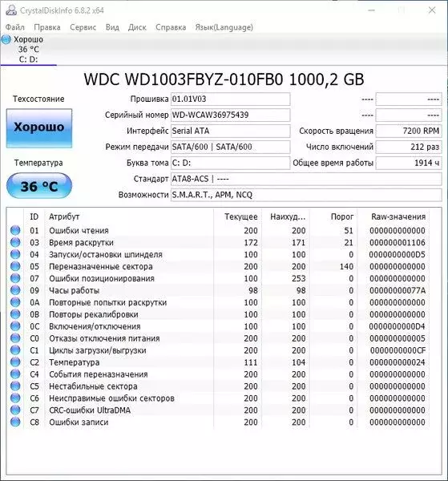The width and height of the screenshot is (448, 481).
Task: Click the CrystalDiskInfo app icon in title bar
Action: coord(11,10)
